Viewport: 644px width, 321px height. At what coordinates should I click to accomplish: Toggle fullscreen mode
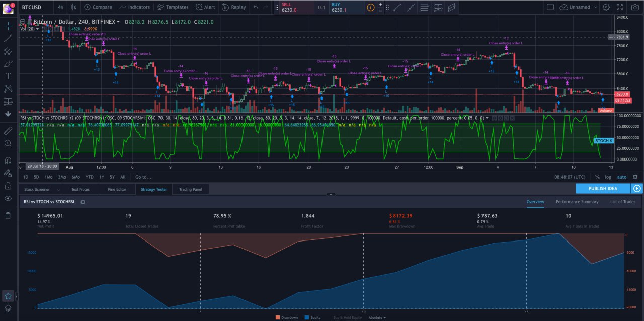(x=620, y=7)
